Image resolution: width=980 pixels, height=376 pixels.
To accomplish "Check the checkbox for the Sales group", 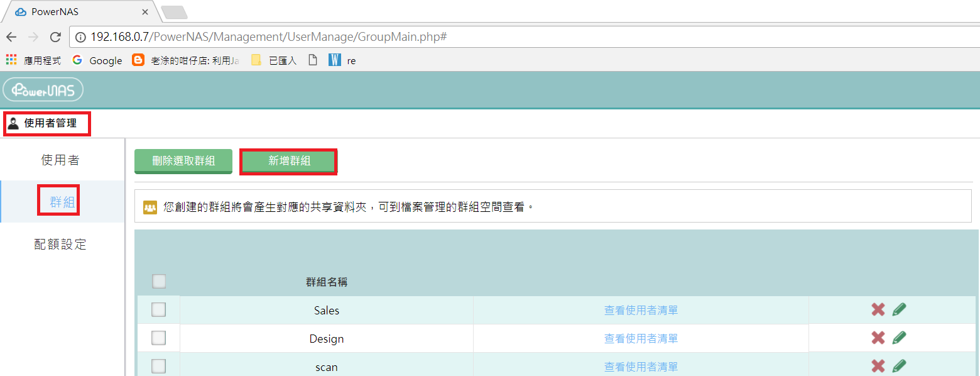I will [x=159, y=309].
